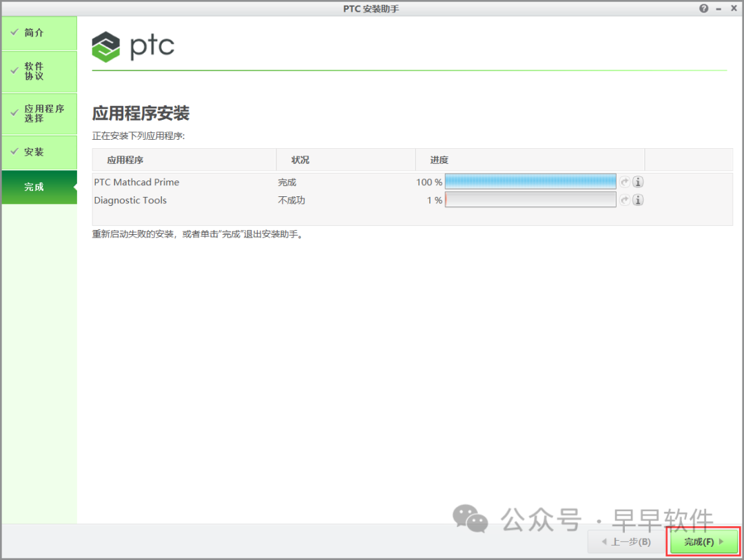Click the 上一步(B) back button
Screen dimensions: 744x560
pos(626,541)
